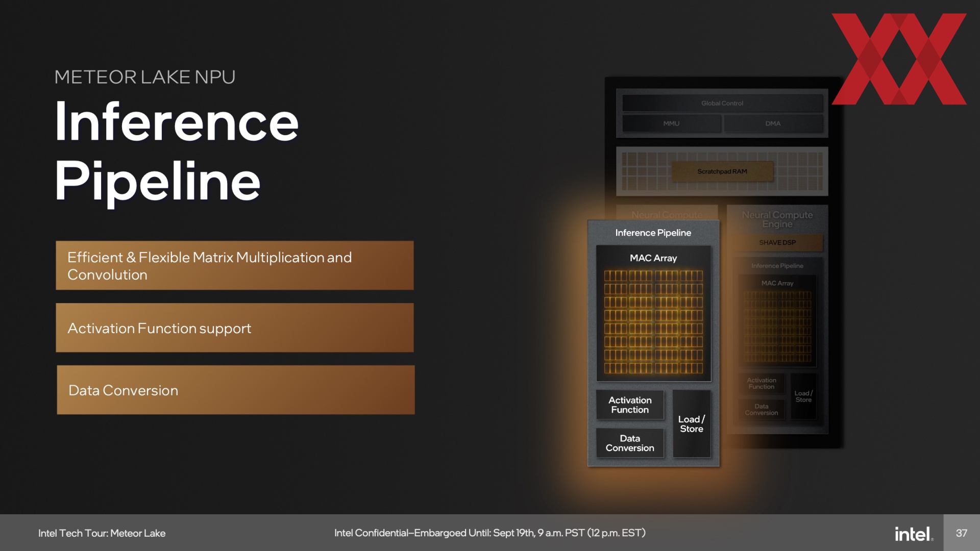980x551 pixels.
Task: Select the 'Activation Function support' box
Action: pyautogui.click(x=235, y=328)
